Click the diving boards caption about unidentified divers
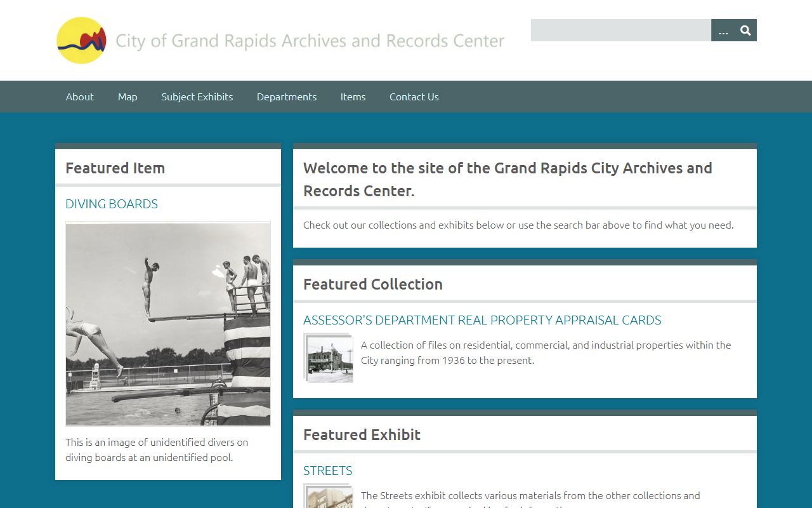Image resolution: width=812 pixels, height=508 pixels. tap(157, 450)
